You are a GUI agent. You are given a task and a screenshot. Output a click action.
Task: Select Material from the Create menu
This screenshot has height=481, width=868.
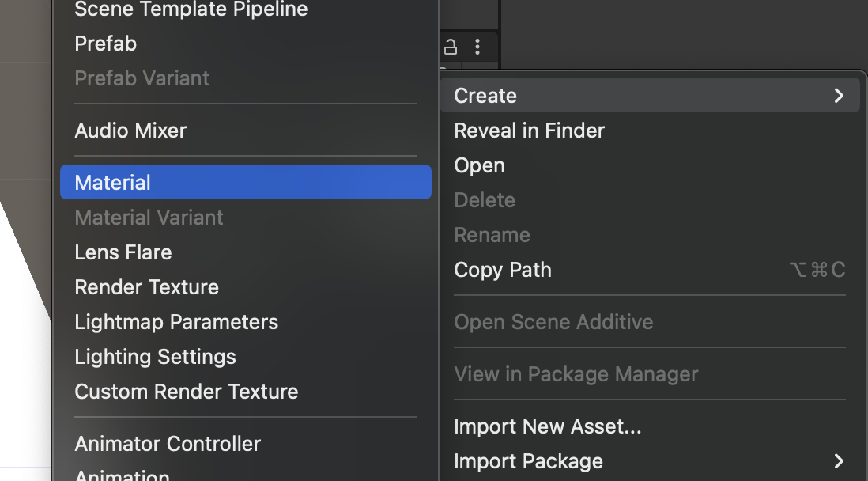pos(113,183)
